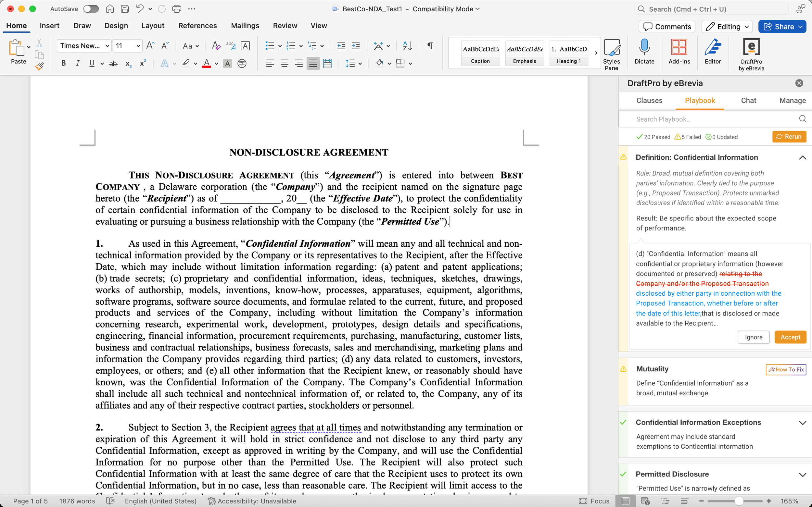Apply strikethrough formatting

pos(113,63)
